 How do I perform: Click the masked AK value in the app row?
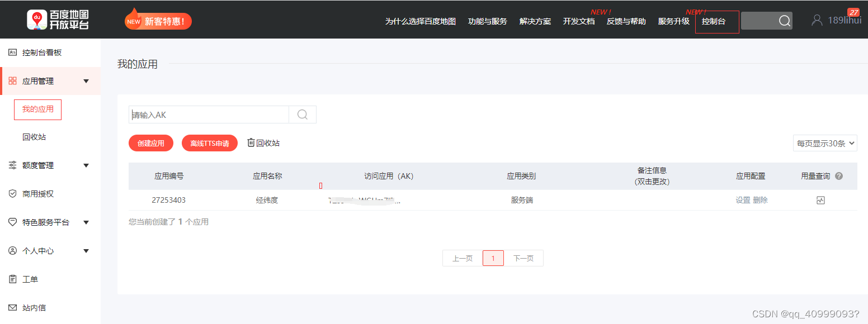click(364, 200)
